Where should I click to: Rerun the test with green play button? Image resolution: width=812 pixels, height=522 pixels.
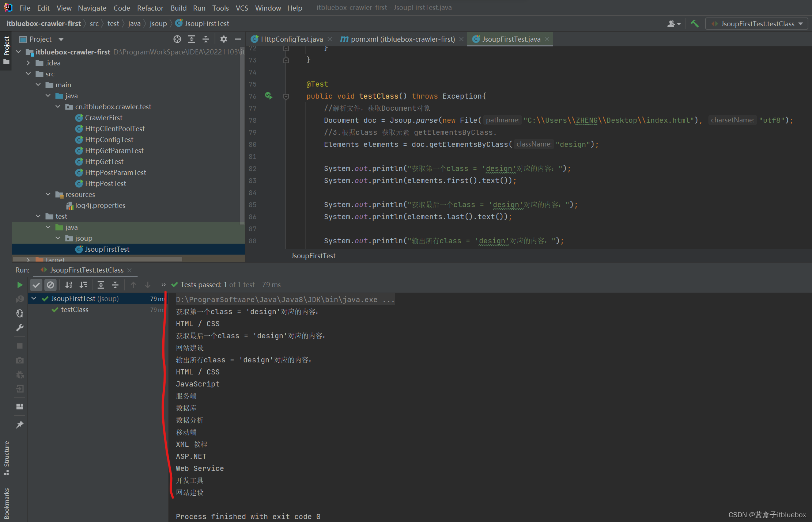pos(20,285)
